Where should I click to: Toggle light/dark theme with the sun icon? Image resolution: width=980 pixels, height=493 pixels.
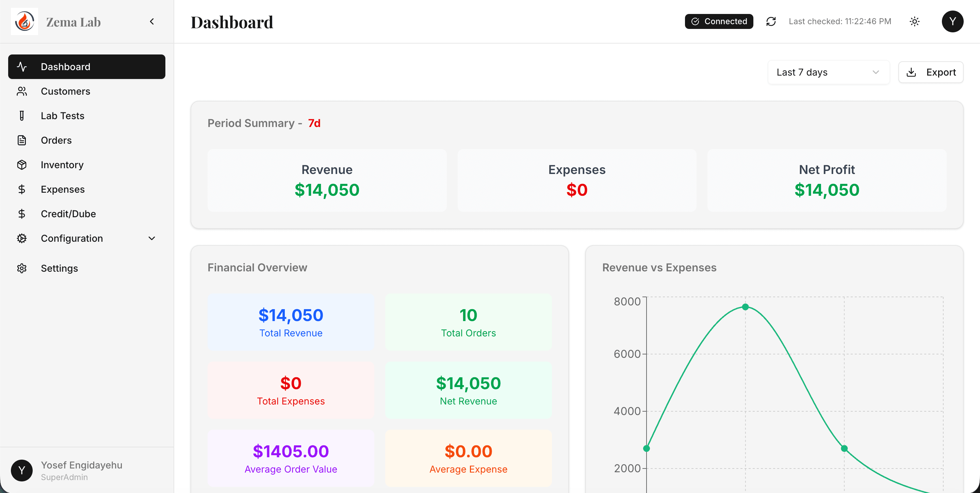915,21
